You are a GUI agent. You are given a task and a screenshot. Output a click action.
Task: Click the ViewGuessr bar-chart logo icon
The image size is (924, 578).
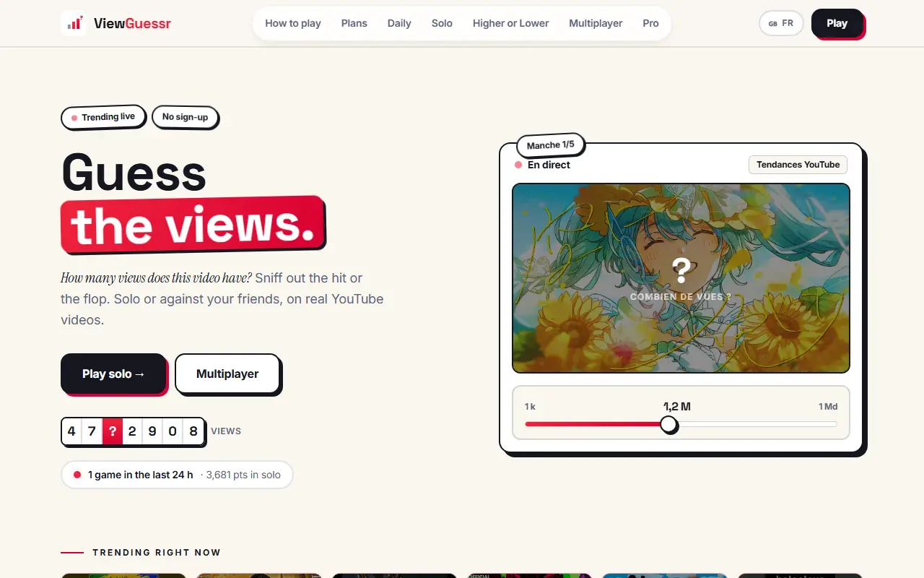pyautogui.click(x=74, y=23)
